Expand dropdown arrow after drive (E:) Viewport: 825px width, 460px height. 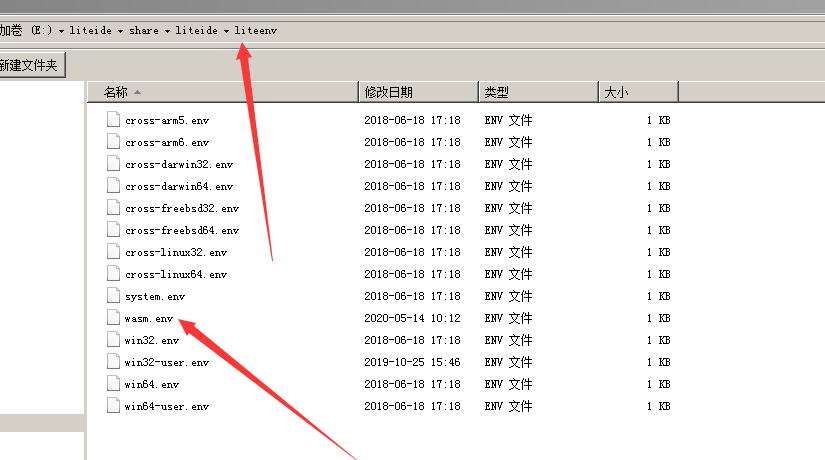coord(61,31)
